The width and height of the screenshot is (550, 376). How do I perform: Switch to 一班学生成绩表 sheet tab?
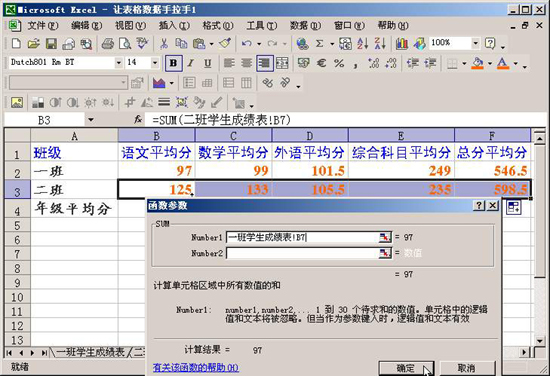pos(90,352)
